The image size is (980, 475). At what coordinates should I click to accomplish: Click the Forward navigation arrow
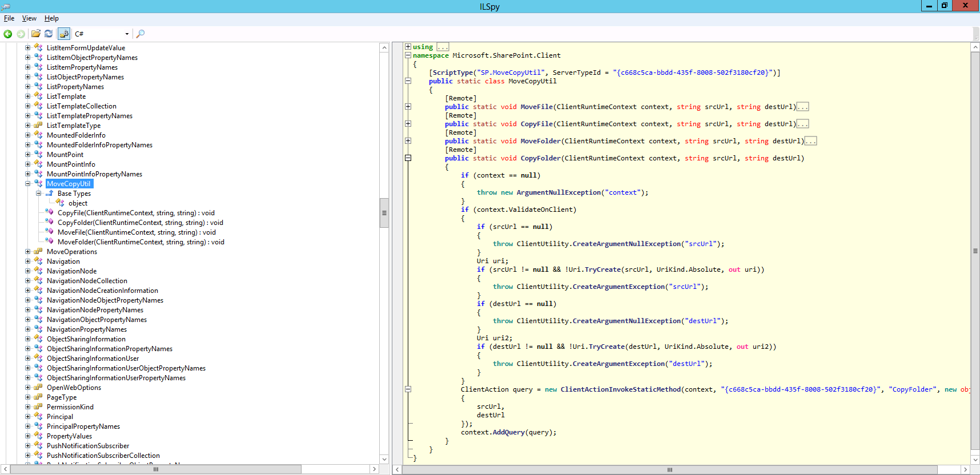tap(21, 34)
